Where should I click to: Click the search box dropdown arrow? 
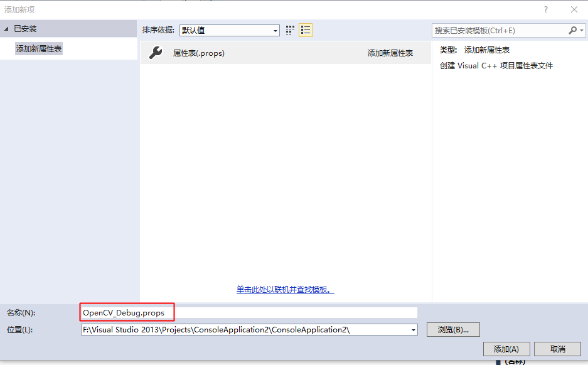tap(581, 29)
